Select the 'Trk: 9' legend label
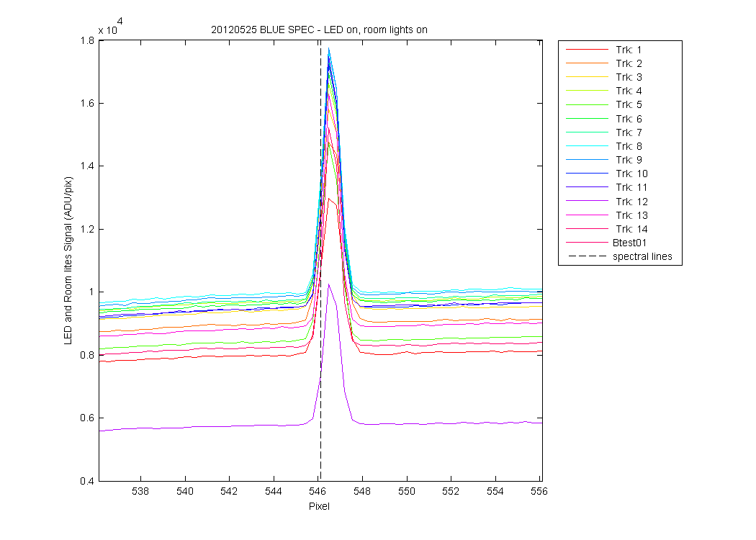This screenshot has height=540, width=756. pos(629,160)
